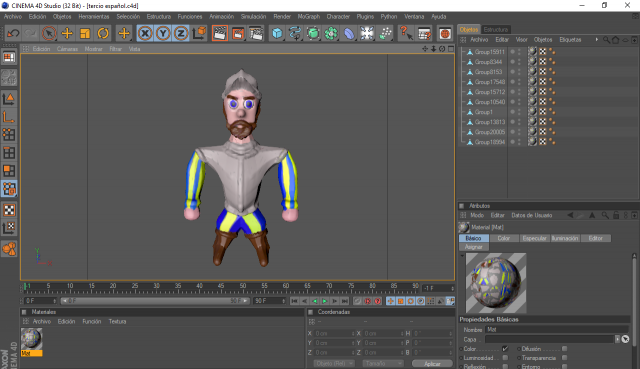Switch to the Objetos manager tab
This screenshot has width=640, height=369.
click(x=469, y=29)
